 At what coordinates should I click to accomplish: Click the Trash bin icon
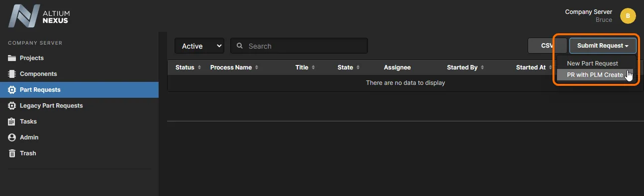pyautogui.click(x=12, y=153)
